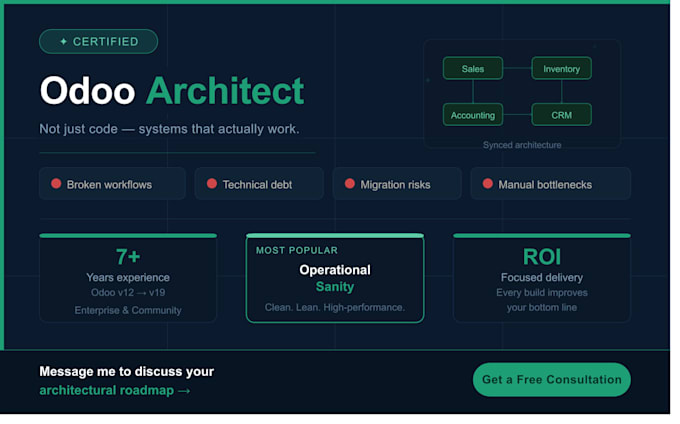680x424 pixels.
Task: Click the Broken workflows chip
Action: [112, 184]
